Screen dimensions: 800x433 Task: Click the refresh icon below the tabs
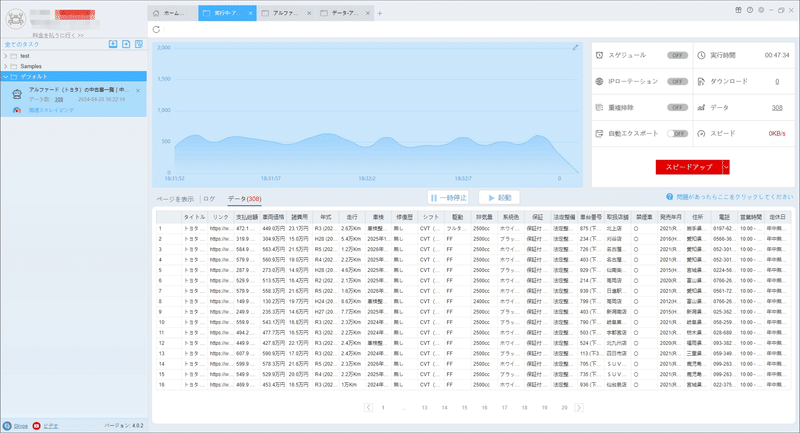[x=156, y=30]
